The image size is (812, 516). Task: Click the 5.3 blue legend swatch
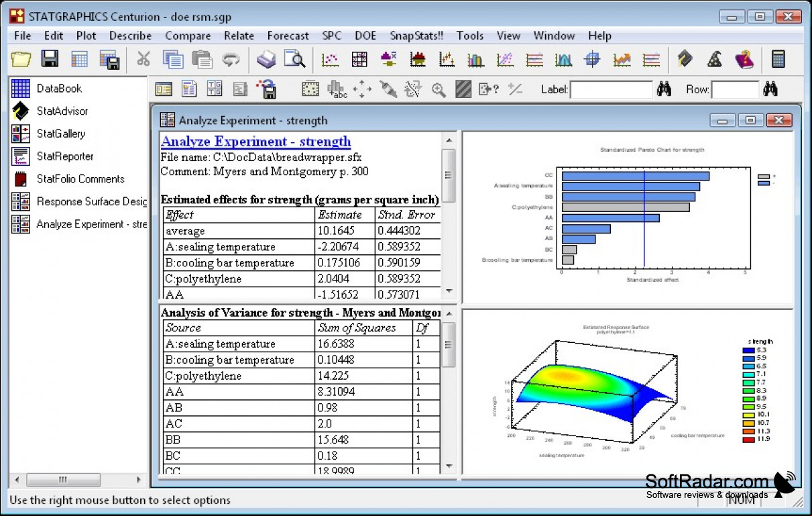pos(748,350)
